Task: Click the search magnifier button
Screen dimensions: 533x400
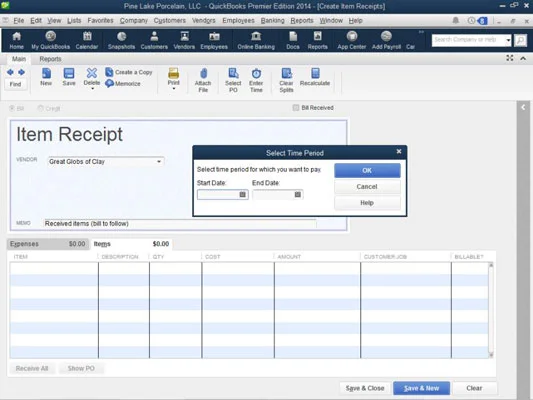Action: 520,40
